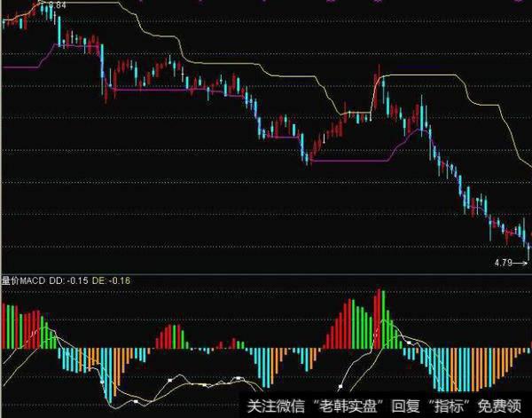Click the 9.84 high price label
This screenshot has width=532, height=418.
pyautogui.click(x=58, y=5)
